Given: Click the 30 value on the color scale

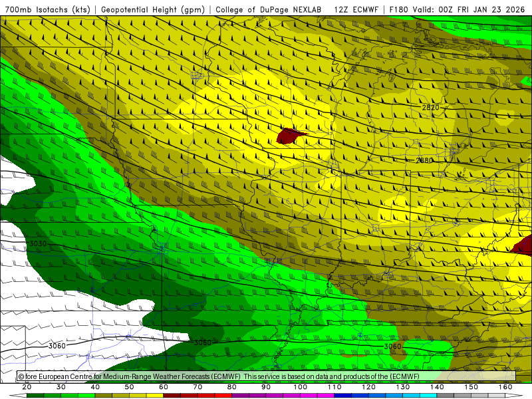Looking at the screenshot, I should [61, 387].
